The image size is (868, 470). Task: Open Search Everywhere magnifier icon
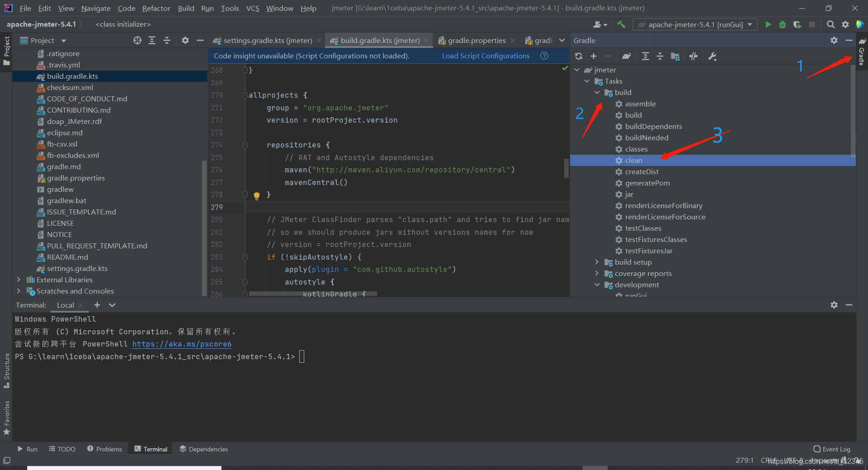[x=830, y=24]
